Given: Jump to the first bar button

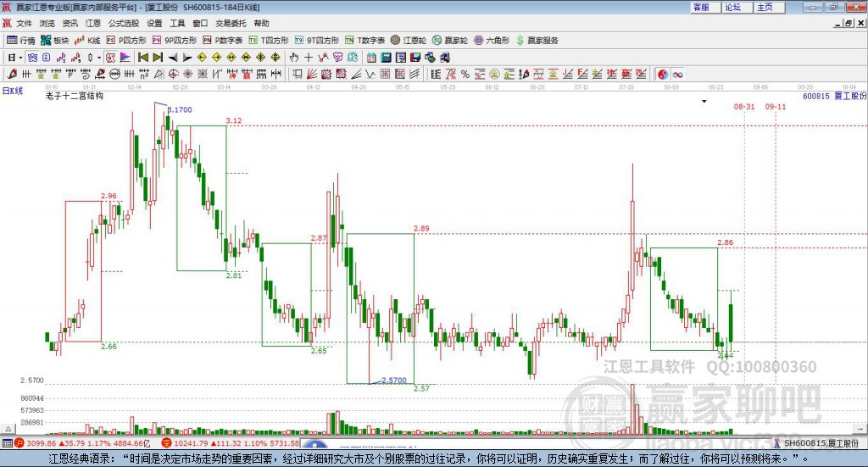Looking at the screenshot, I should click(x=142, y=58).
